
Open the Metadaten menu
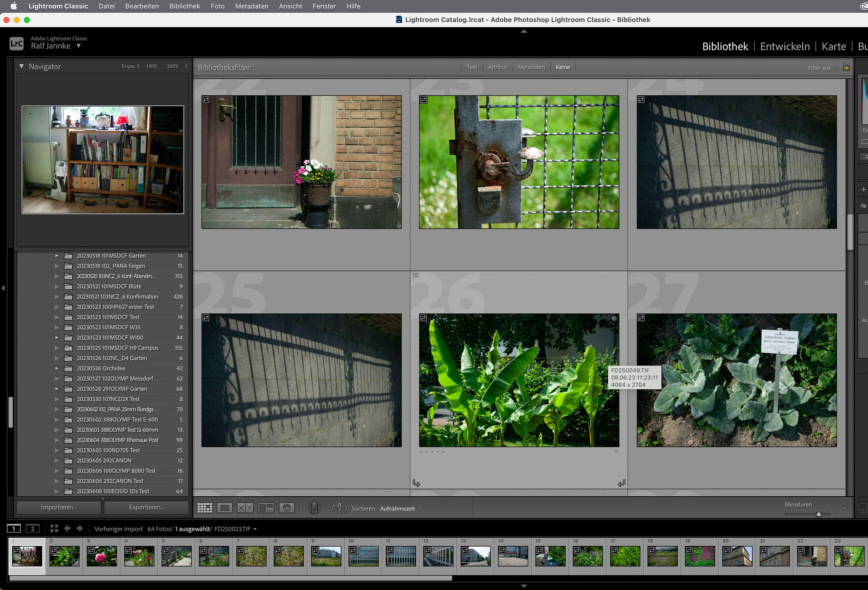click(251, 6)
